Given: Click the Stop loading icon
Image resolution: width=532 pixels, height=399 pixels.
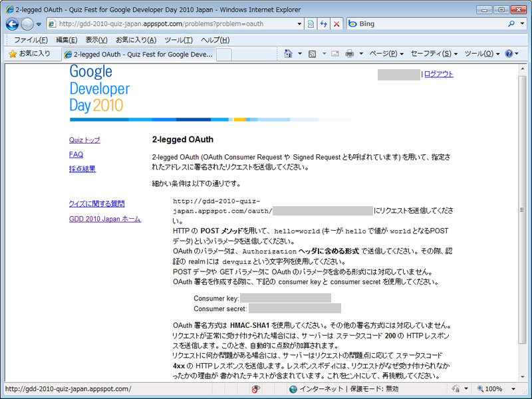Looking at the screenshot, I should click(x=336, y=24).
